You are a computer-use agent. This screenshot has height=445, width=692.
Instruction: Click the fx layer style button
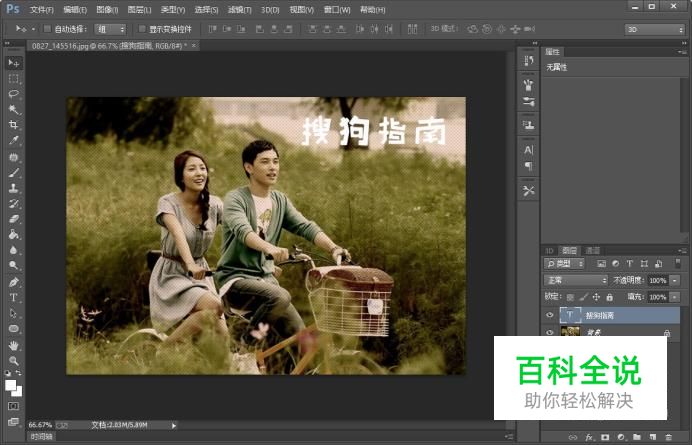(x=589, y=437)
